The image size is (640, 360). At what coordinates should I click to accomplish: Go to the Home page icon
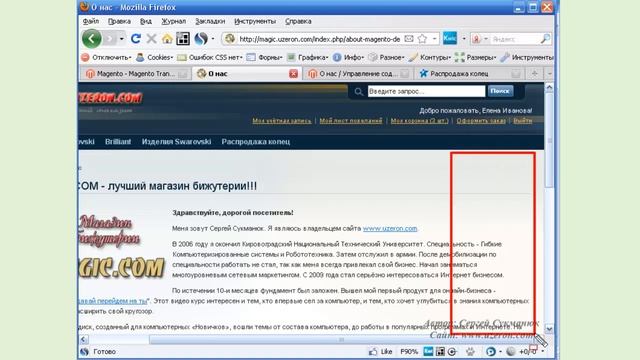[x=167, y=39]
